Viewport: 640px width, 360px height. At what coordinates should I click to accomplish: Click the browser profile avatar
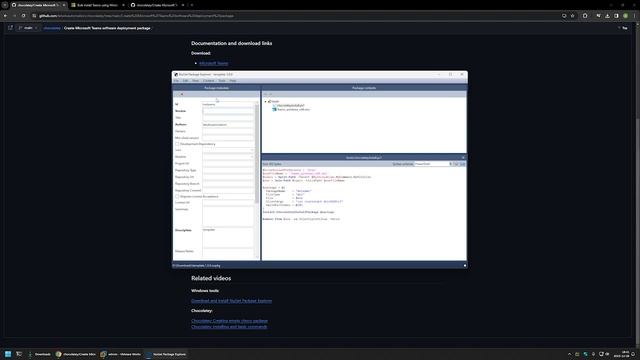626,16
